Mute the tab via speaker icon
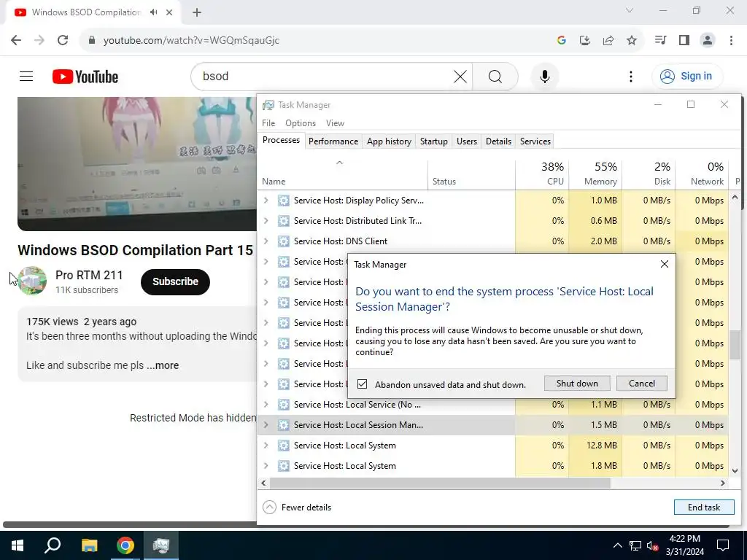 click(x=153, y=12)
